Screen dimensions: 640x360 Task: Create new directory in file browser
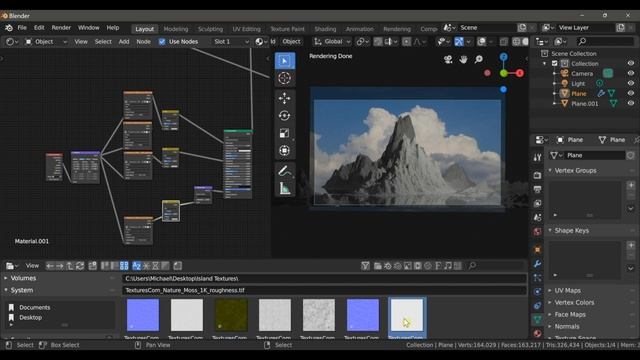(x=93, y=266)
